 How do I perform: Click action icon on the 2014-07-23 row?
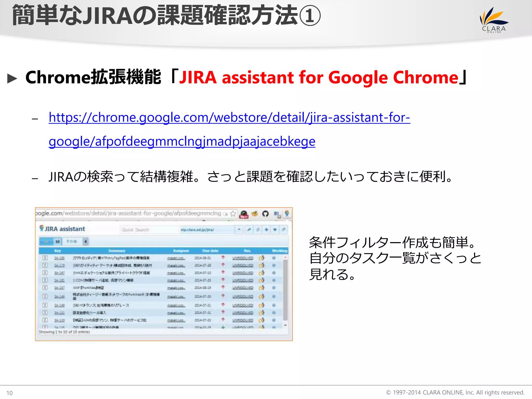point(262,320)
